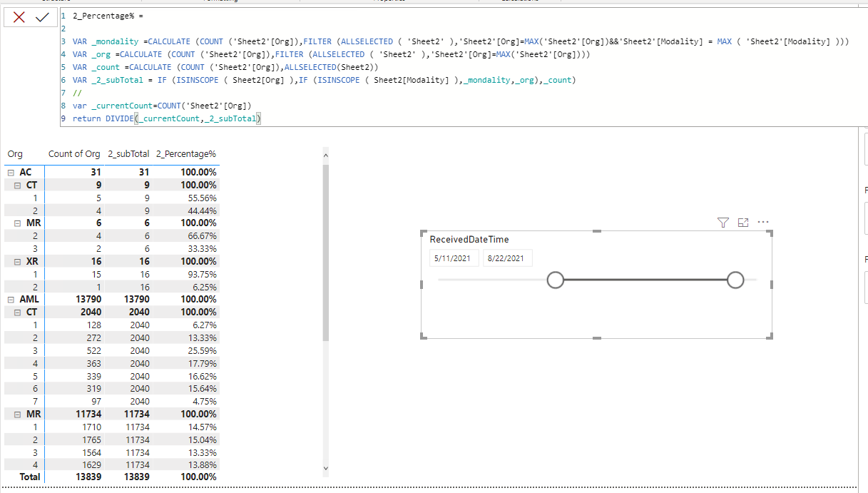Sort by the Org column header
The image size is (868, 493).
point(15,154)
